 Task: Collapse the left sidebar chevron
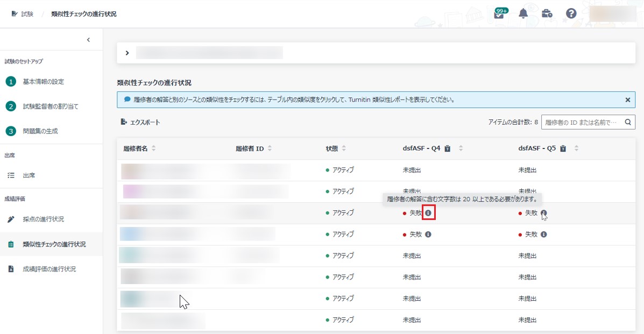[88, 39]
